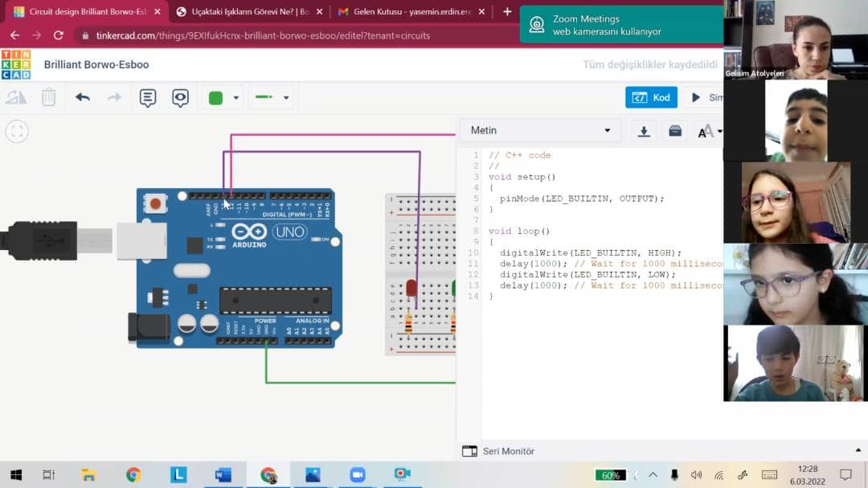
Task: Open Zoom from the Windows taskbar
Action: (x=358, y=475)
